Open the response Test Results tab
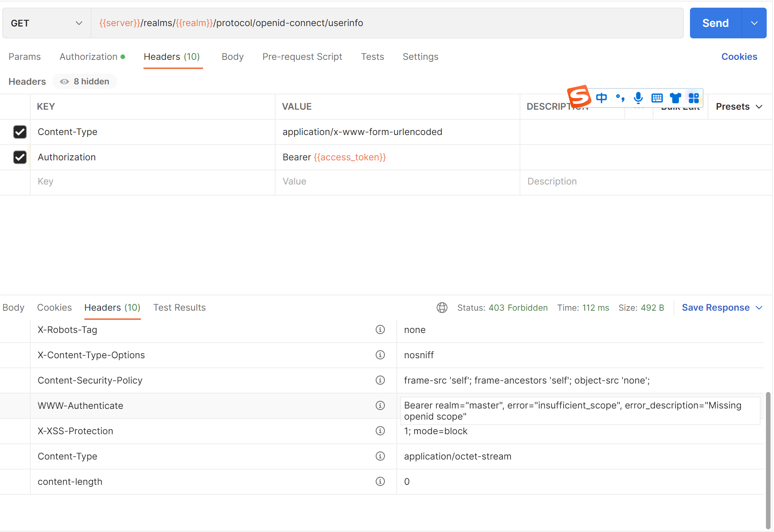 point(179,308)
